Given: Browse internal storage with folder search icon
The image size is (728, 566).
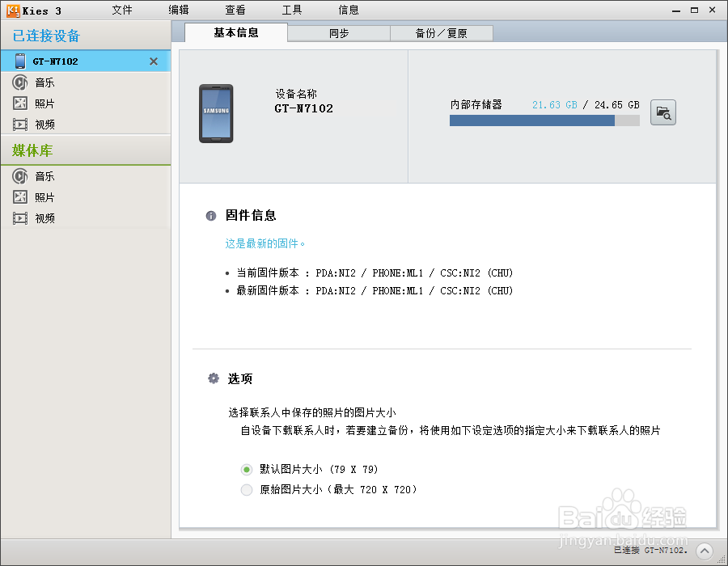Looking at the screenshot, I should [x=663, y=112].
